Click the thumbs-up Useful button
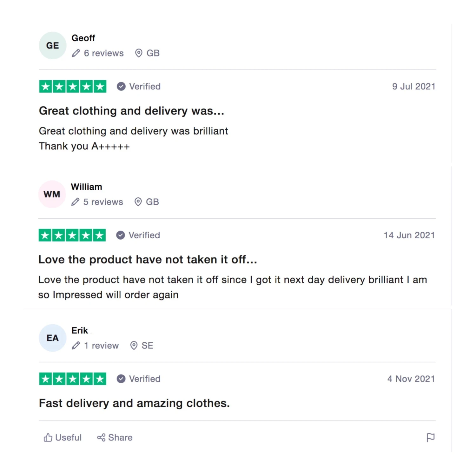 pos(63,438)
